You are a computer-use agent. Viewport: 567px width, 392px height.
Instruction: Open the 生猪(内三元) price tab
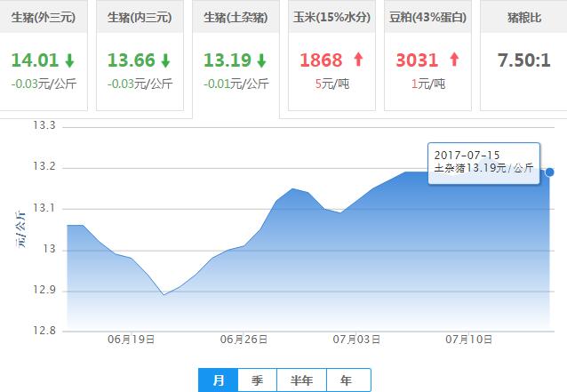pos(139,17)
